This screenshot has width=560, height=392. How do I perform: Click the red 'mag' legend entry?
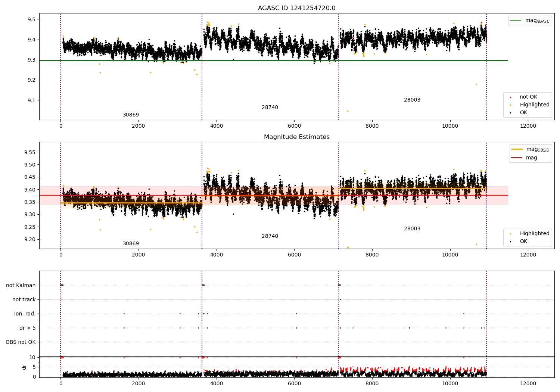(x=525, y=158)
